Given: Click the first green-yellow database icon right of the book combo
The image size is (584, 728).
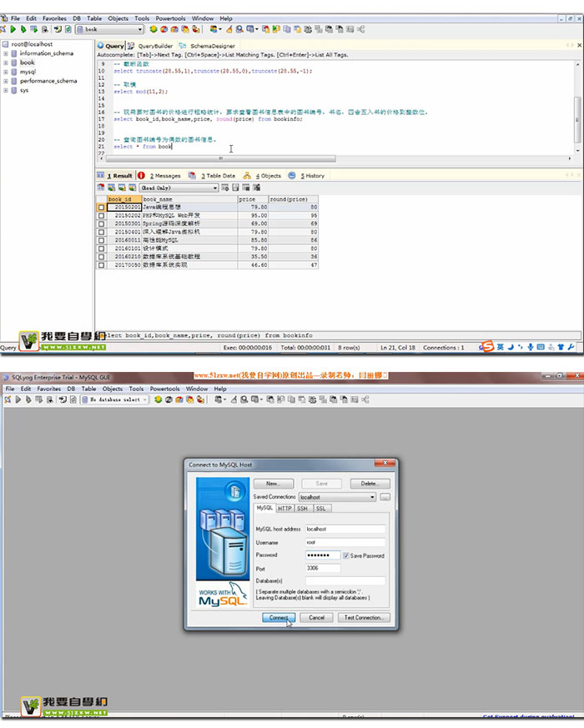Looking at the screenshot, I should pyautogui.click(x=154, y=29).
